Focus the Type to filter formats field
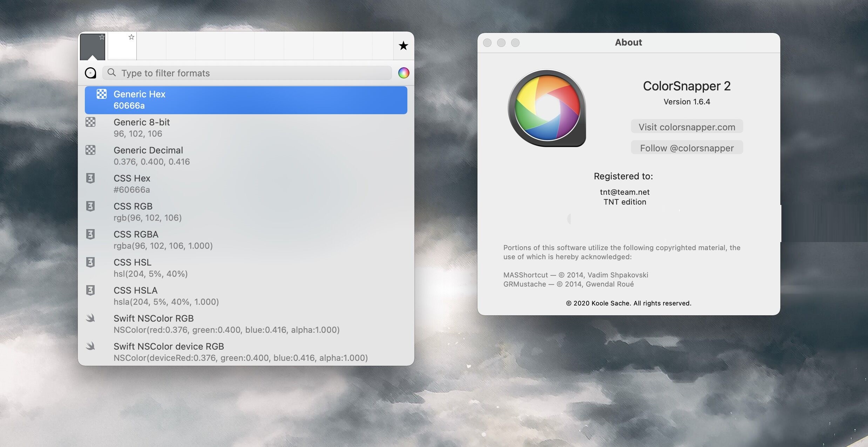The width and height of the screenshot is (868, 447). click(252, 73)
